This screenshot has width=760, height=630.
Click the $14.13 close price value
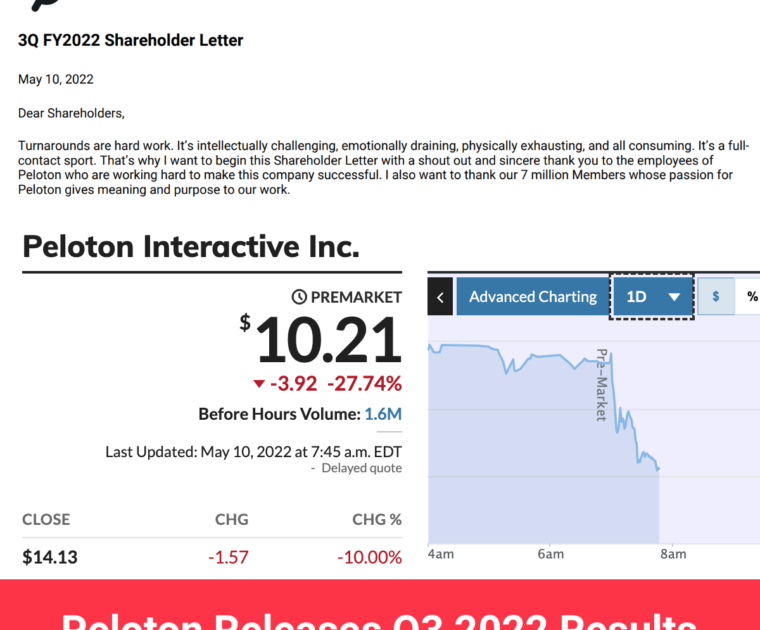(50, 557)
